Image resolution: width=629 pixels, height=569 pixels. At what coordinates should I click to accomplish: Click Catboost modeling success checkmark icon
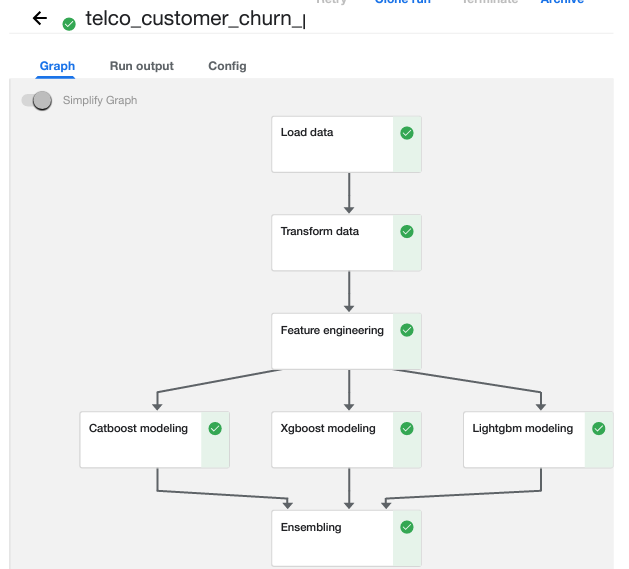point(215,428)
